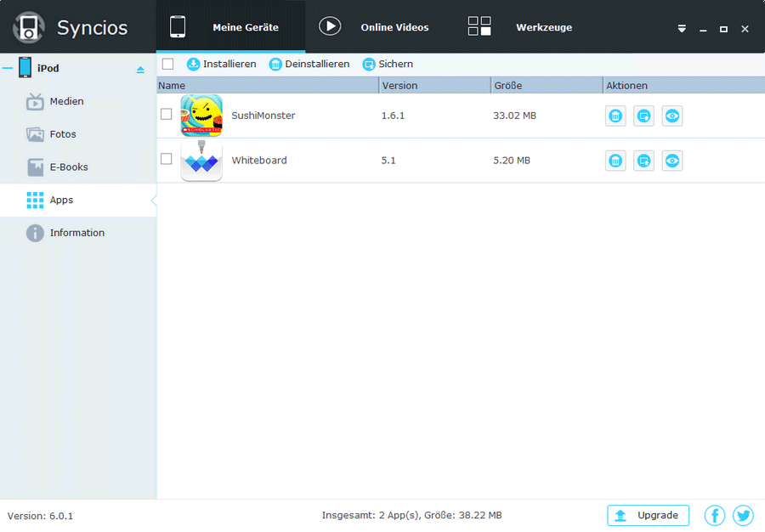This screenshot has width=765, height=532.
Task: Click the E-Books book icon
Action: (x=35, y=167)
